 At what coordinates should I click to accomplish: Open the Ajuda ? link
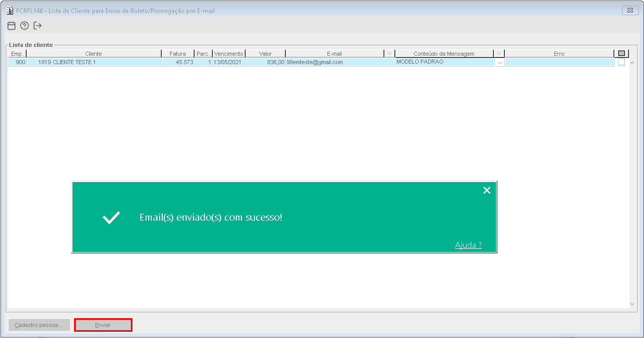pos(468,245)
